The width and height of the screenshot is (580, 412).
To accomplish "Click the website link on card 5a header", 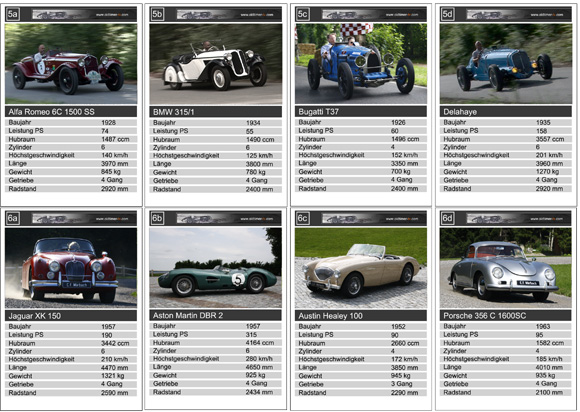I will [x=112, y=15].
